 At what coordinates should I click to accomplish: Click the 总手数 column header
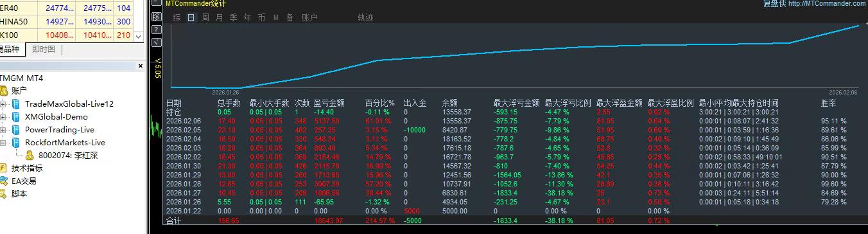229,103
